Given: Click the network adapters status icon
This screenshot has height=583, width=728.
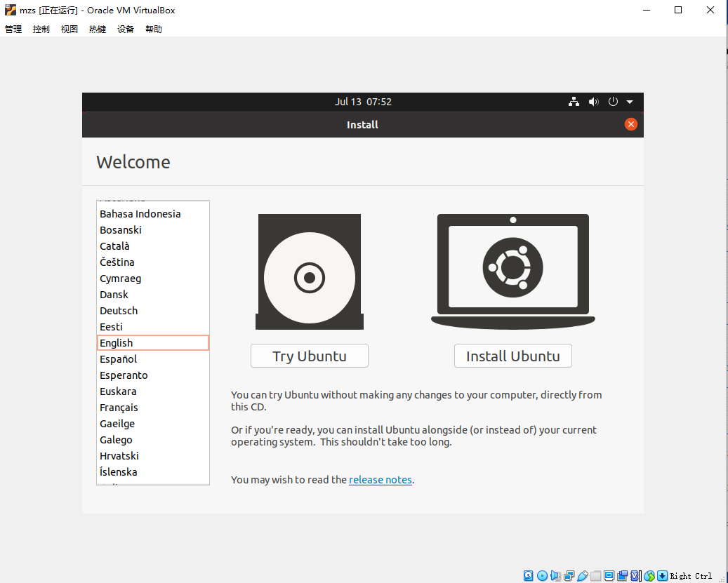Looking at the screenshot, I should coord(569,575).
